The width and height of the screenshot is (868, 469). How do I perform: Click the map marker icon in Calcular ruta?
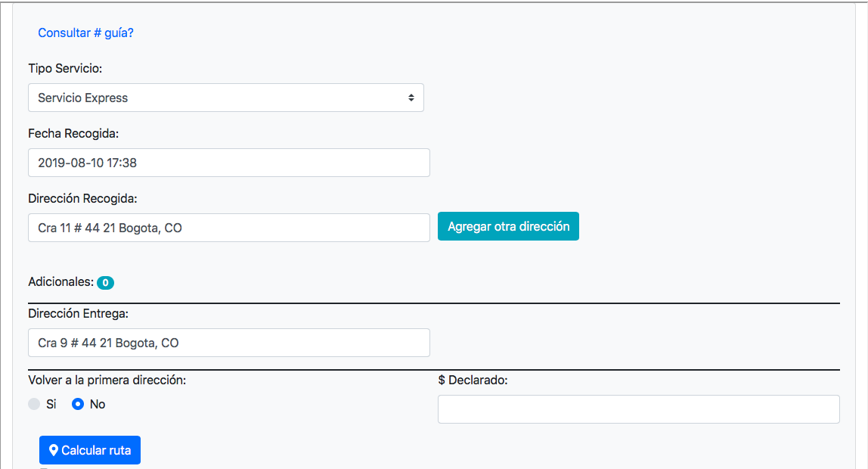tap(54, 450)
